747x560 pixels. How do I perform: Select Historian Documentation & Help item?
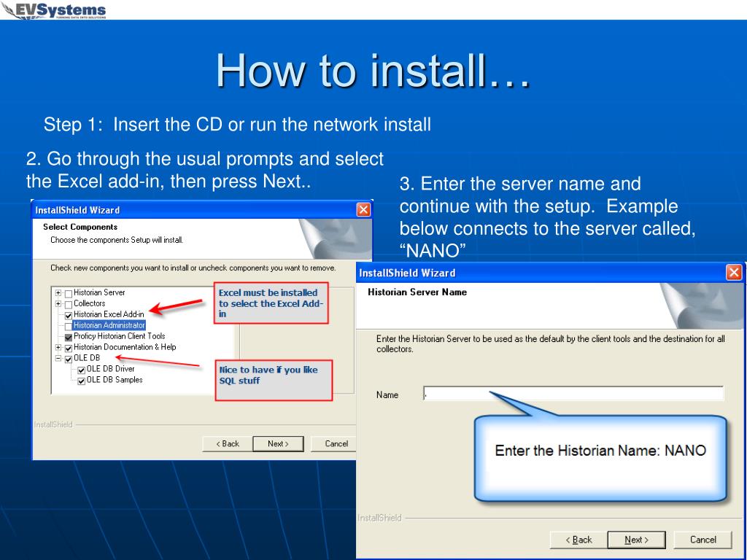125,347
